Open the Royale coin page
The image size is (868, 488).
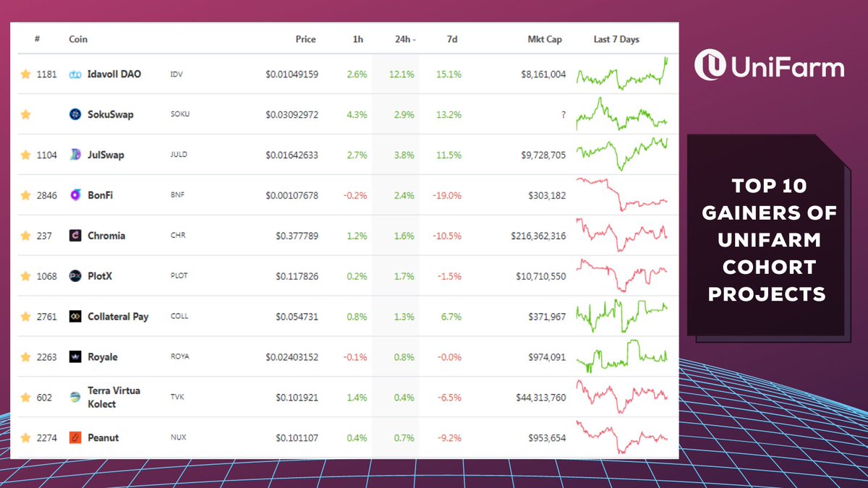point(103,357)
